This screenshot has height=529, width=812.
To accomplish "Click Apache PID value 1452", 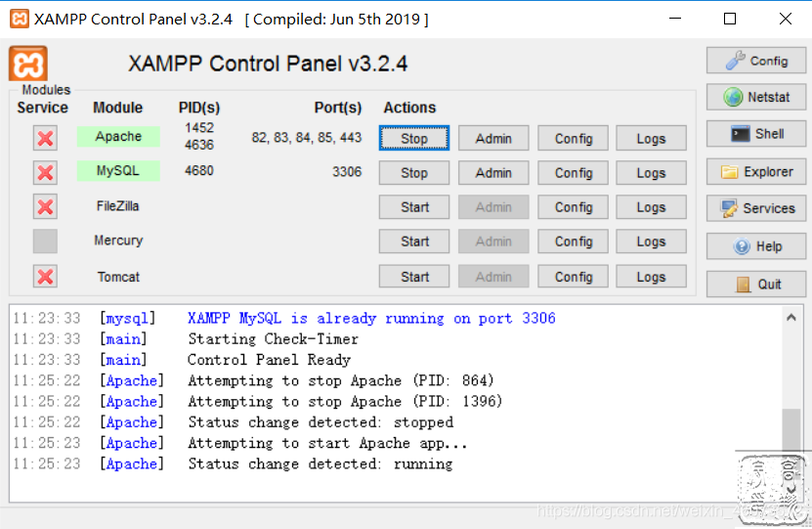I will pos(199,127).
